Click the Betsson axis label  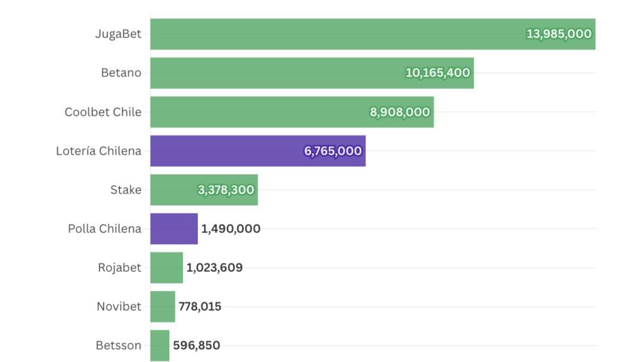tap(119, 345)
